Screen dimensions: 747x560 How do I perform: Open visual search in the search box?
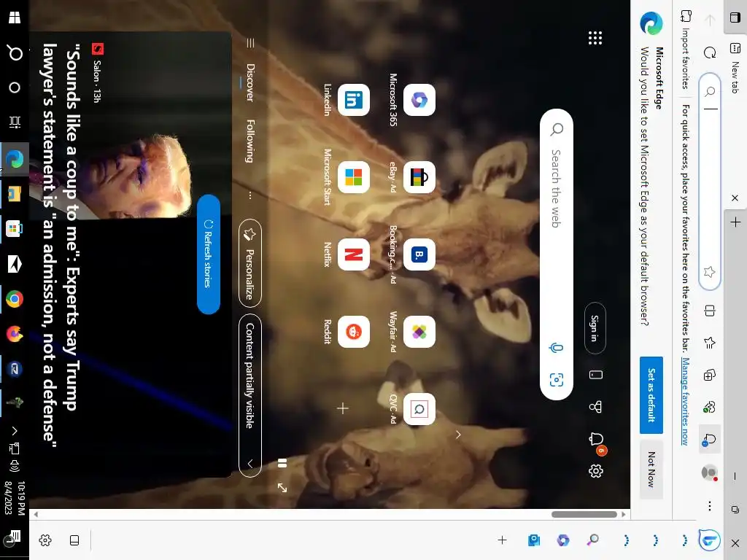click(557, 379)
